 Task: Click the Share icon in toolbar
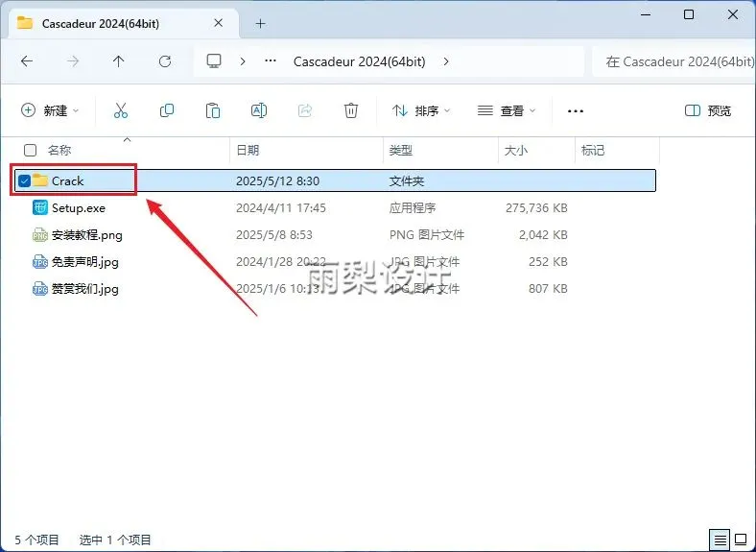point(305,110)
